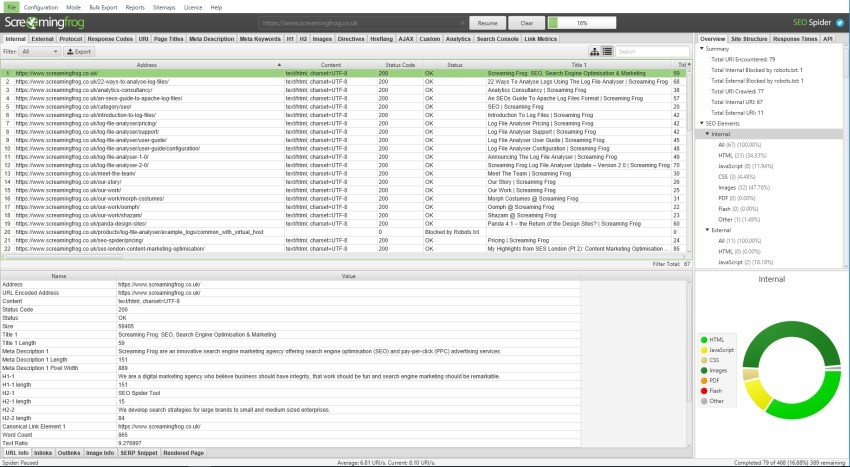Open the API tab
The image size is (850, 467).
(828, 39)
